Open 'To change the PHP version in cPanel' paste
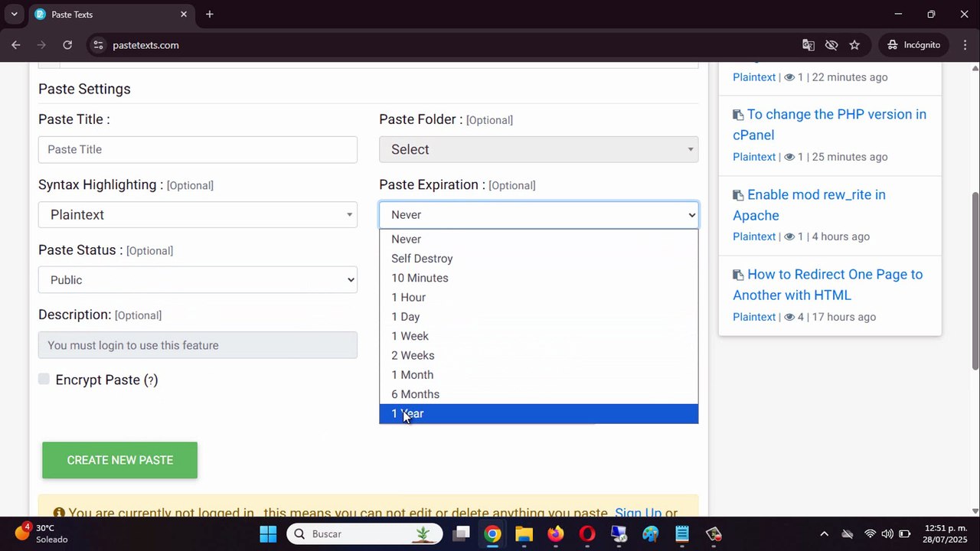The width and height of the screenshot is (980, 551). (x=829, y=125)
